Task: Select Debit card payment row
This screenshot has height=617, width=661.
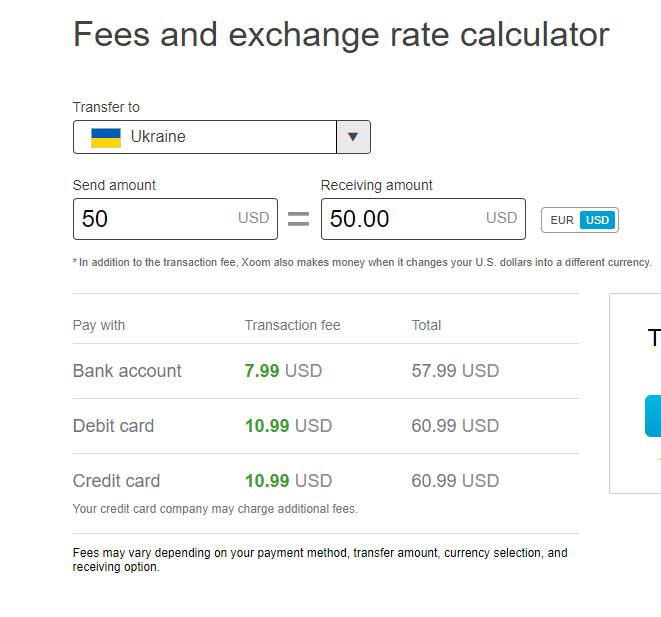Action: [x=325, y=426]
